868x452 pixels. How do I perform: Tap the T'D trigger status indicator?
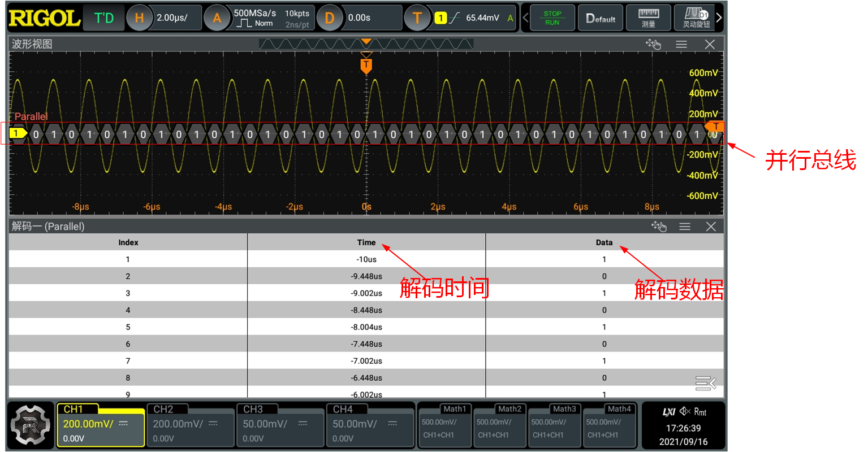[x=104, y=18]
